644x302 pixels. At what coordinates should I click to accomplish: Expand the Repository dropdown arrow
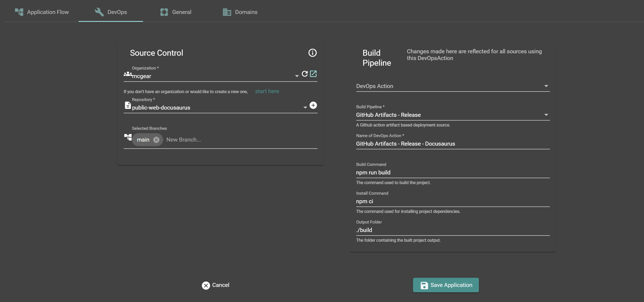[305, 108]
